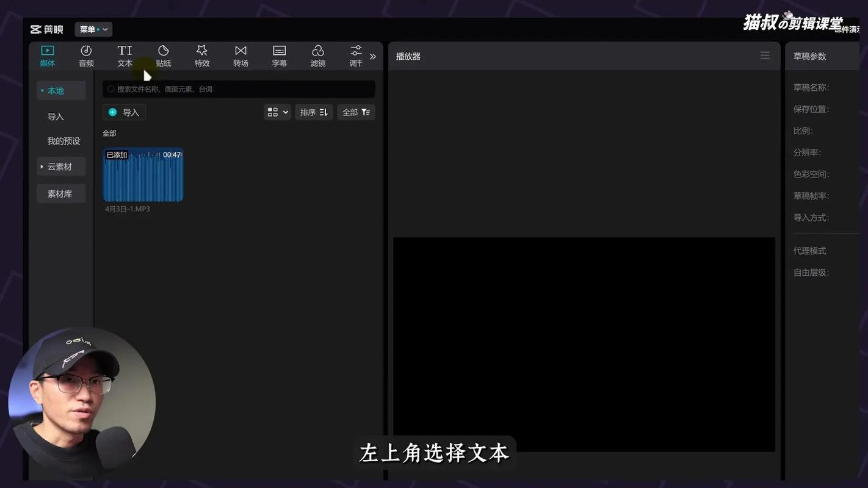Viewport: 868px width, 488px height.
Task: Open the 音频 audio panel
Action: (86, 56)
